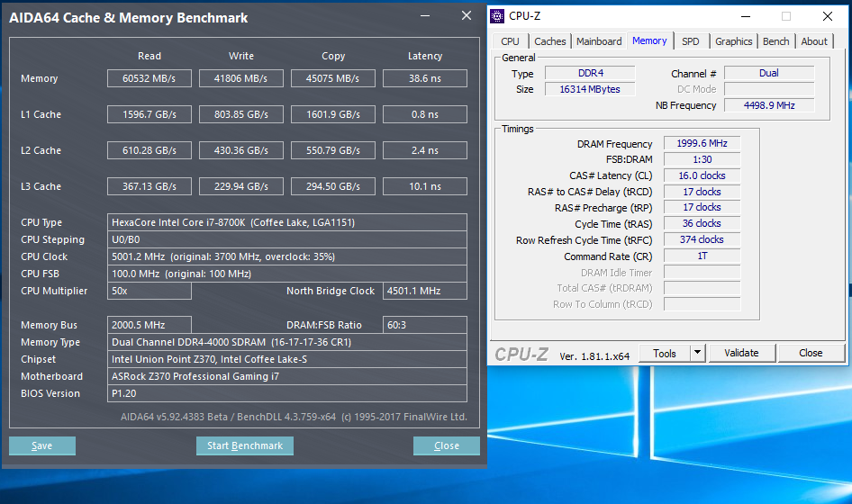The height and width of the screenshot is (504, 852).
Task: Open the Tools dropdown arrow in CPU-Z
Action: 698,353
